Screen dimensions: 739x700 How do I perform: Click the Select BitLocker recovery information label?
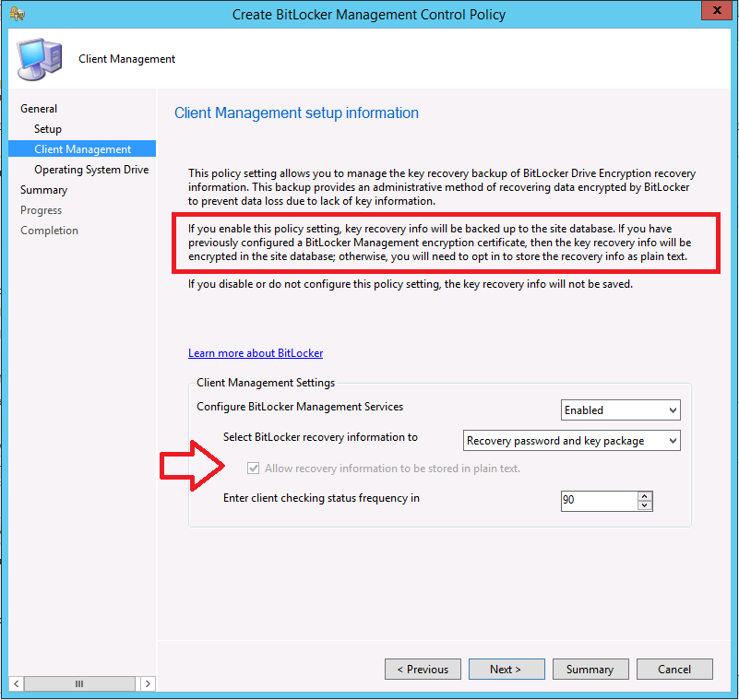(320, 437)
